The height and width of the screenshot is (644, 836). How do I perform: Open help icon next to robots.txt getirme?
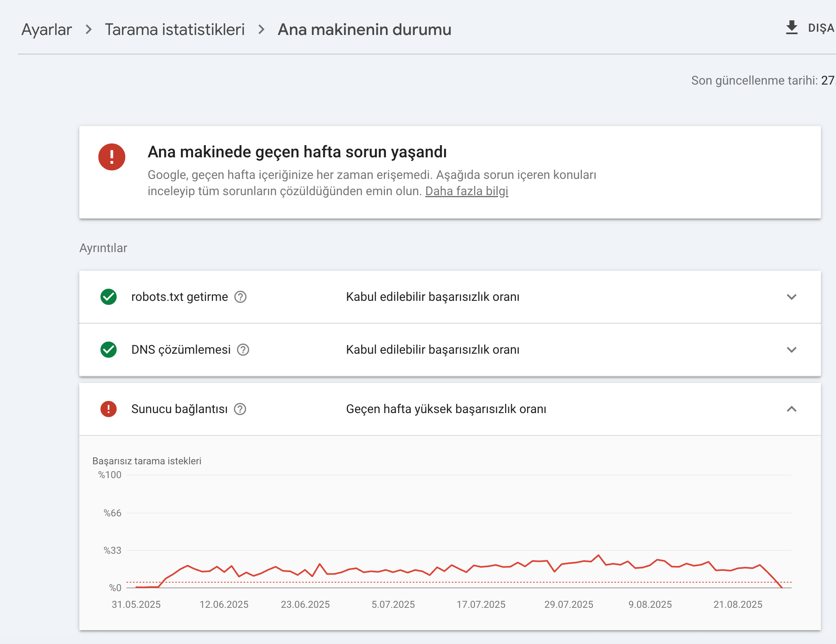point(240,297)
